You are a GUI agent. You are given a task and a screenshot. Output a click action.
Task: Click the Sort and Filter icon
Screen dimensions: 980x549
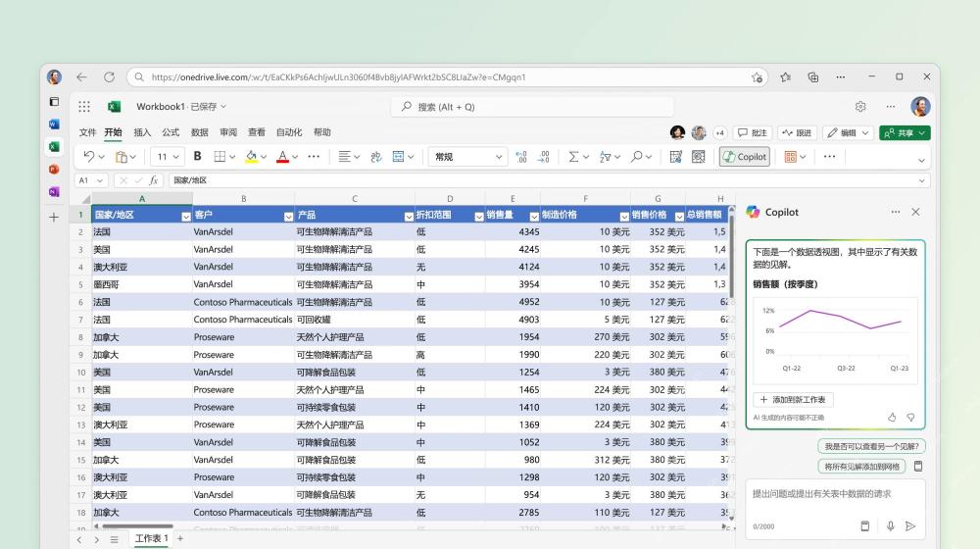[x=605, y=157]
